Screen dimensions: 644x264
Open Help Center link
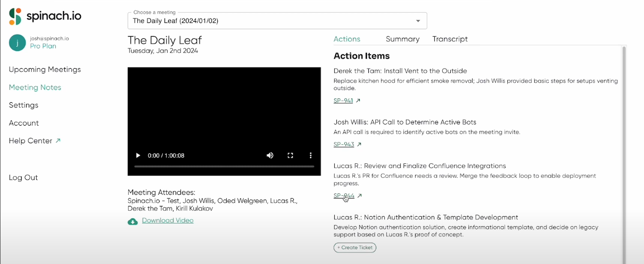(x=30, y=141)
